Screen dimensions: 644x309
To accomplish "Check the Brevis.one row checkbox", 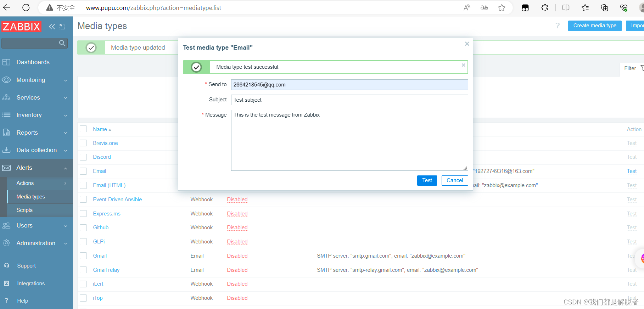I will point(83,143).
